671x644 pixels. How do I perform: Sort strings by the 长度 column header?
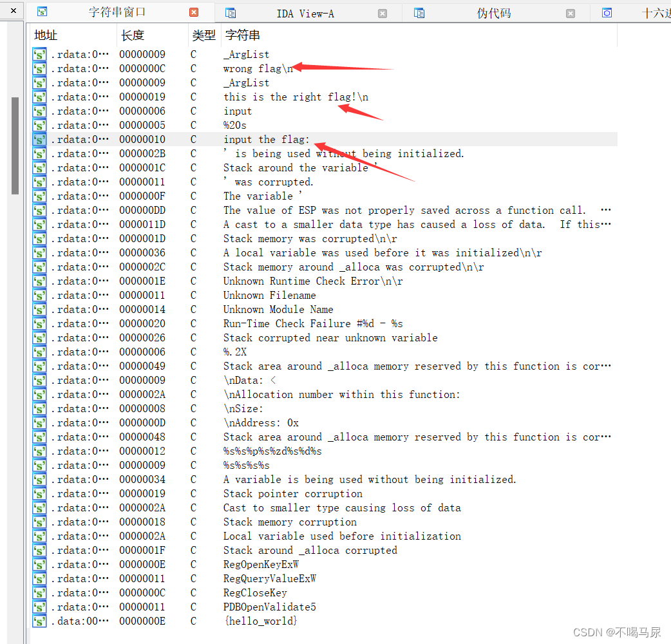133,35
